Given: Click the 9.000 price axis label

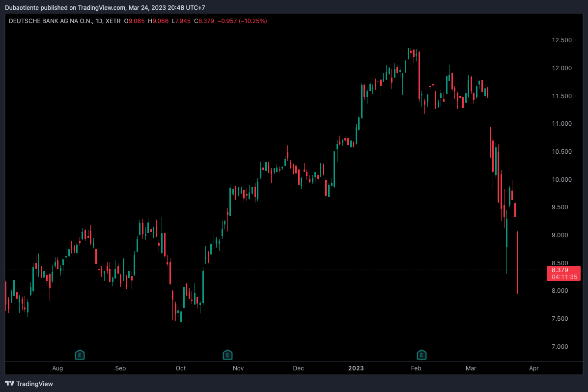Looking at the screenshot, I should (x=560, y=235).
